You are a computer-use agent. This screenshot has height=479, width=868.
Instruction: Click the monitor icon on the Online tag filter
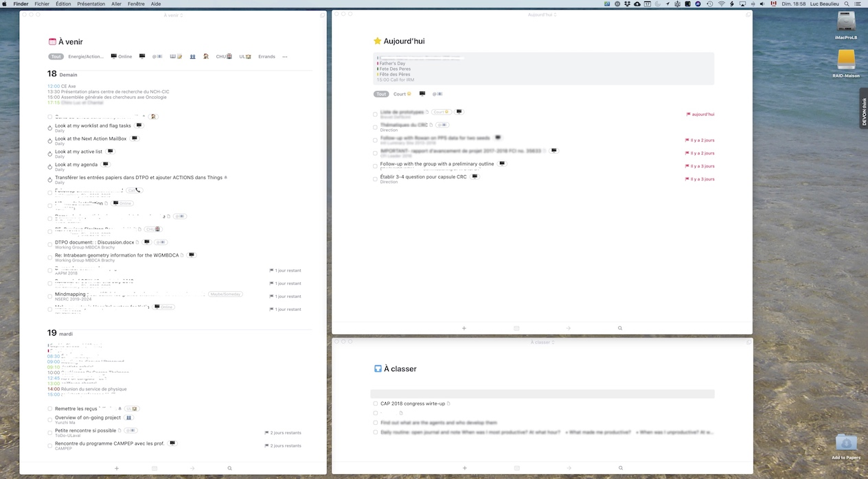[x=113, y=56]
